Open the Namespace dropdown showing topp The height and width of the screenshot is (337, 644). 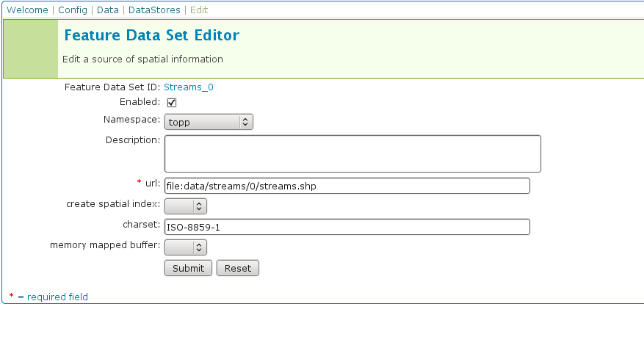[209, 122]
